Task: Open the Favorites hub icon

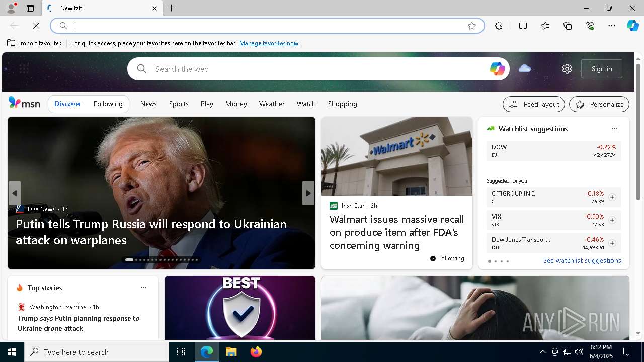Action: 545,26
